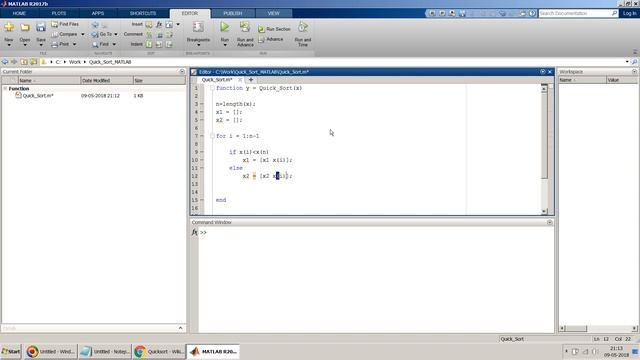Click Work in the folder path
The width and height of the screenshot is (640, 360).
[75, 62]
